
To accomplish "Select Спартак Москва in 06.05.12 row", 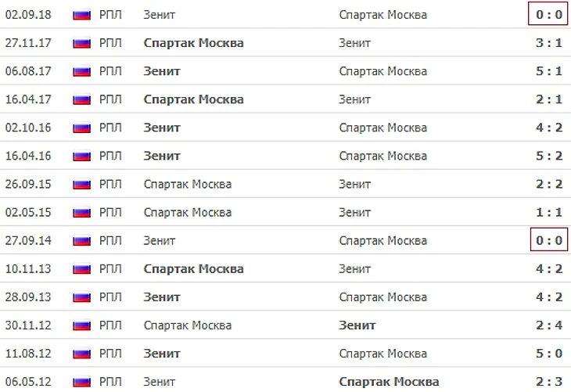I will pyautogui.click(x=389, y=382).
